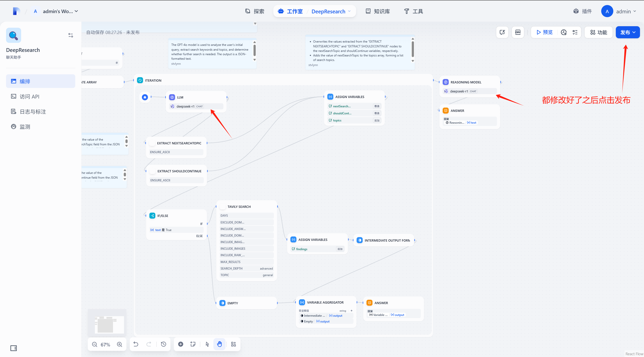The height and width of the screenshot is (357, 644).
Task: Click the Preview button
Action: pyautogui.click(x=544, y=32)
